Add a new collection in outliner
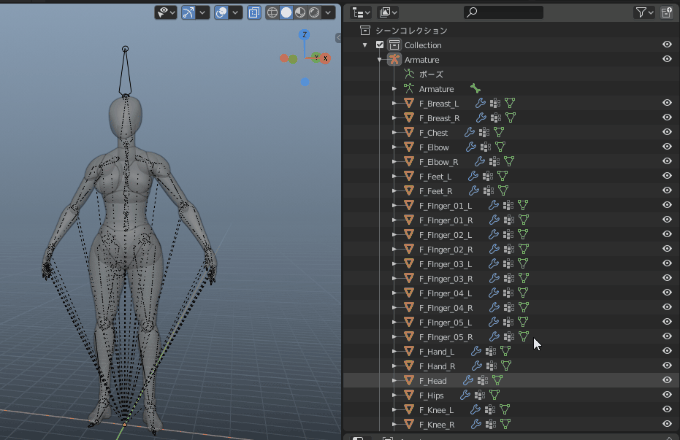The height and width of the screenshot is (440, 680). coord(667,13)
